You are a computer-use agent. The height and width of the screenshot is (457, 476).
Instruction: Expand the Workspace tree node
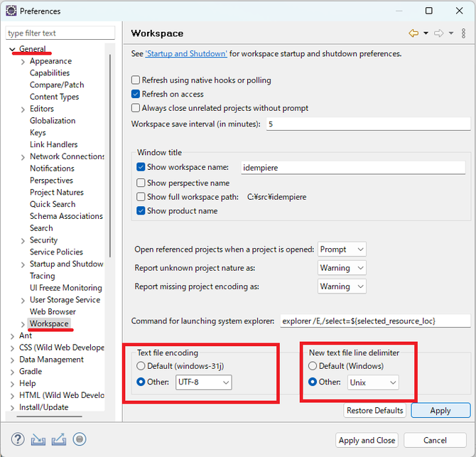pos(23,324)
